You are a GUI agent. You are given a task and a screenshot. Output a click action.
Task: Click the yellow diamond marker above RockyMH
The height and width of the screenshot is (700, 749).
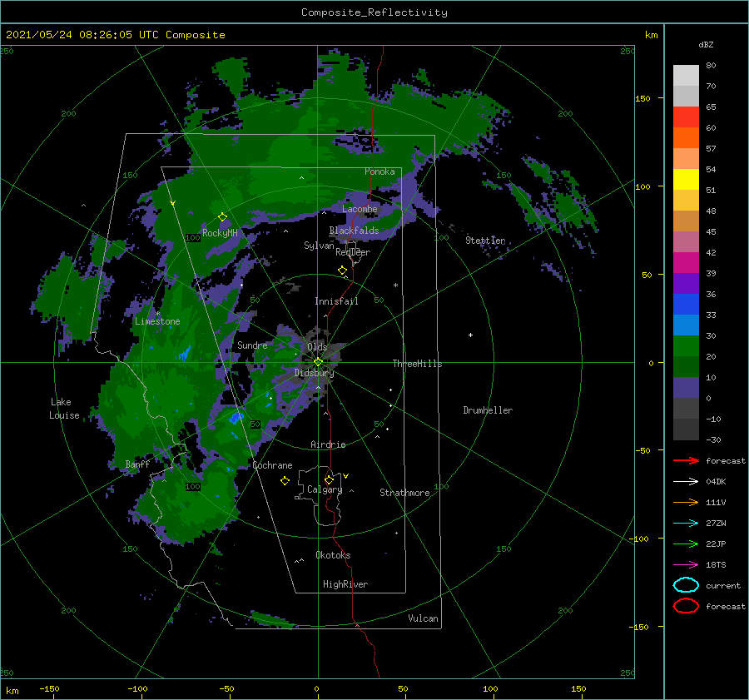tap(222, 217)
